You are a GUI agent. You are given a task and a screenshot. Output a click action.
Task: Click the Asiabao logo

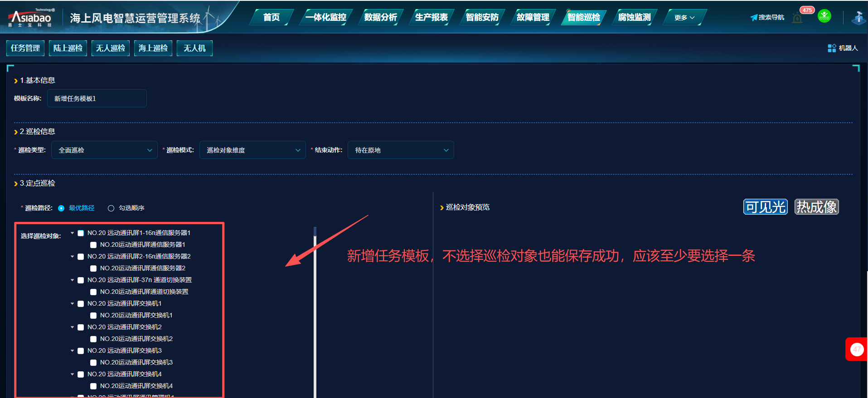(x=31, y=18)
